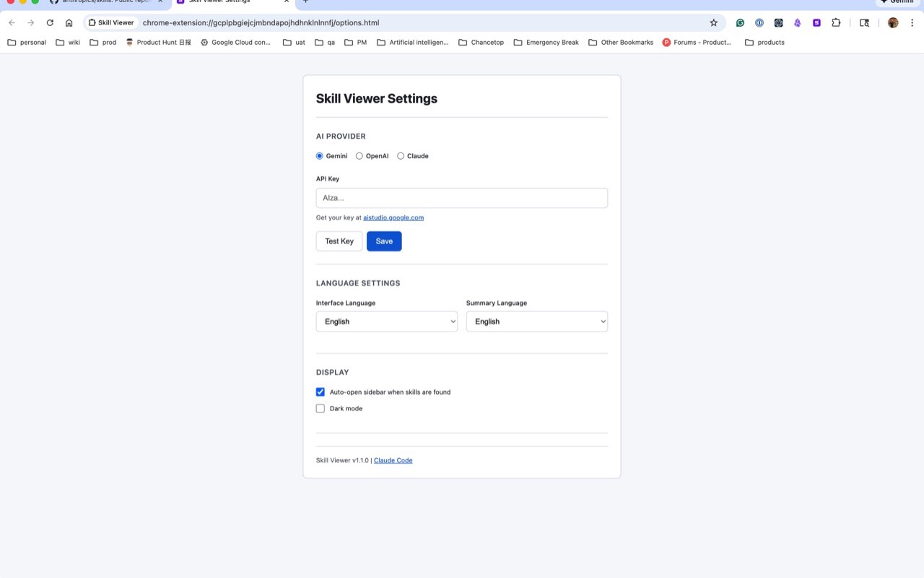The height and width of the screenshot is (578, 924).
Task: Open the Interface Language dropdown
Action: 387,322
